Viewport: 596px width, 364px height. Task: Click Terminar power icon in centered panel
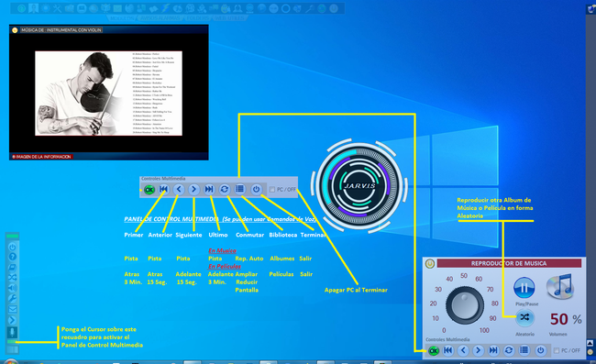256,189
